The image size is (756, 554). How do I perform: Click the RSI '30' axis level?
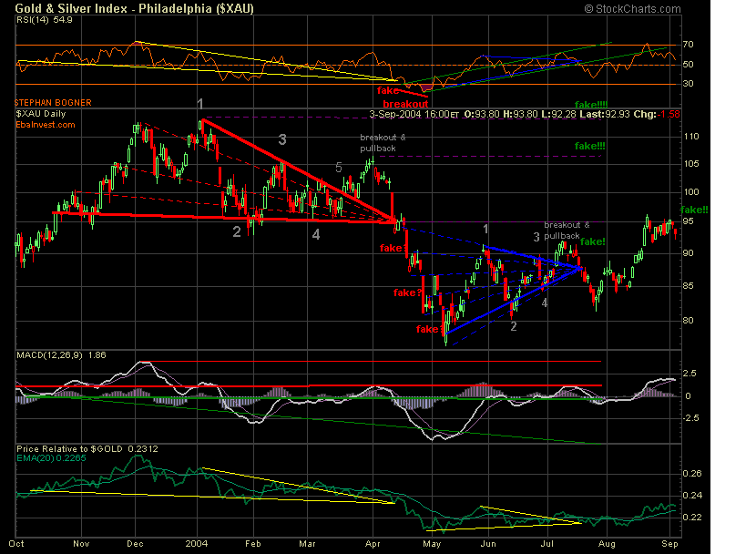[688, 84]
